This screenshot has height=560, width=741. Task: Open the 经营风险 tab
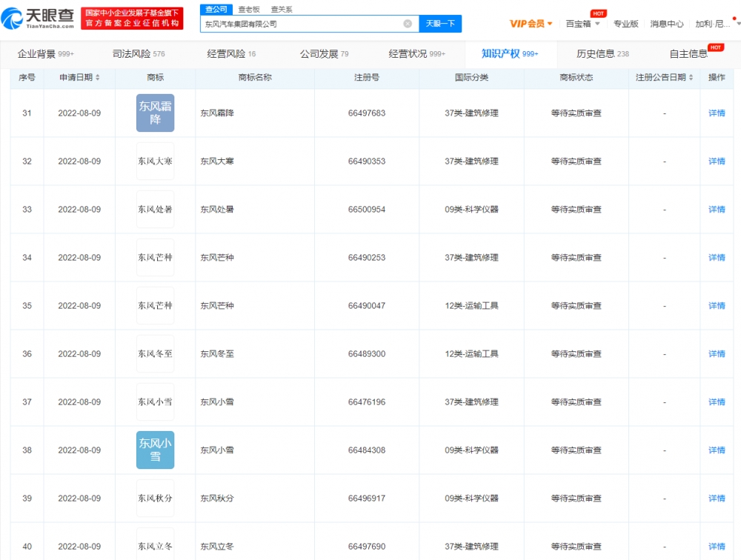click(x=231, y=54)
